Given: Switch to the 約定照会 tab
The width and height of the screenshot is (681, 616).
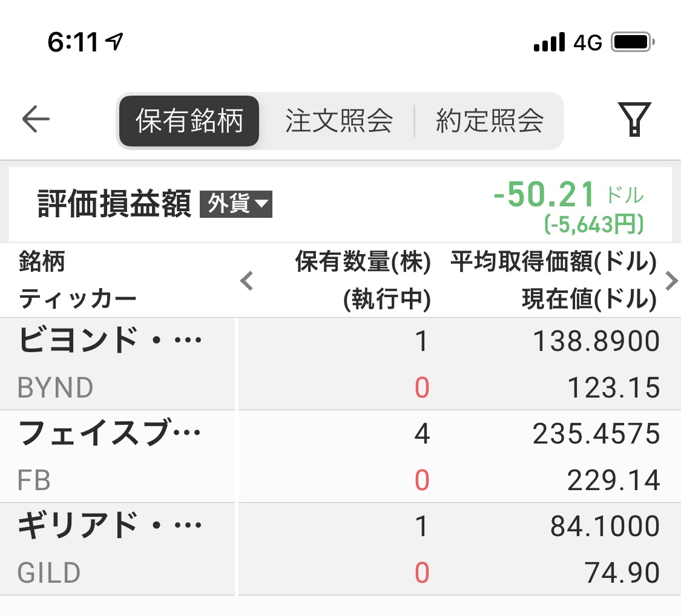Looking at the screenshot, I should (x=490, y=120).
